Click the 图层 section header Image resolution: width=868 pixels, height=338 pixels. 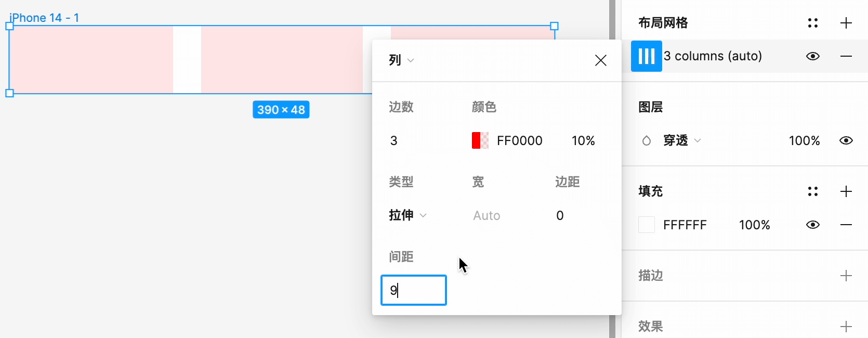[651, 107]
